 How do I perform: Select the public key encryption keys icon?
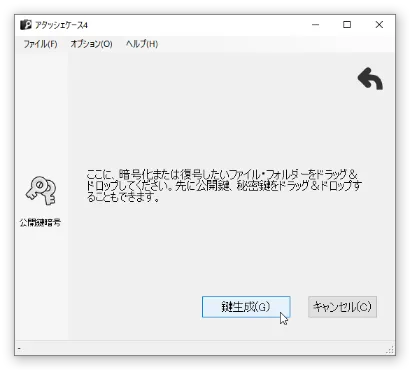pos(41,191)
